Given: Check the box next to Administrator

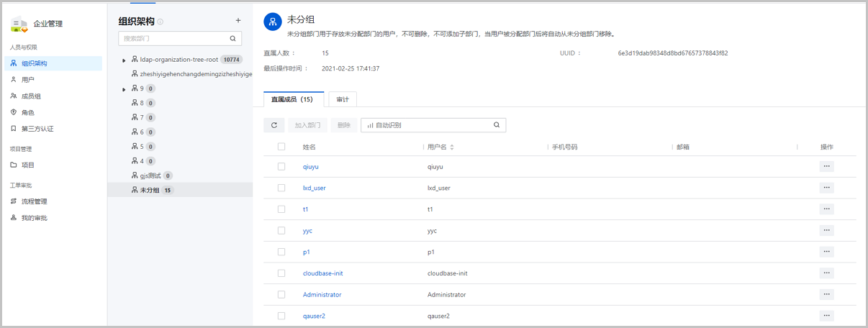Looking at the screenshot, I should pos(281,295).
